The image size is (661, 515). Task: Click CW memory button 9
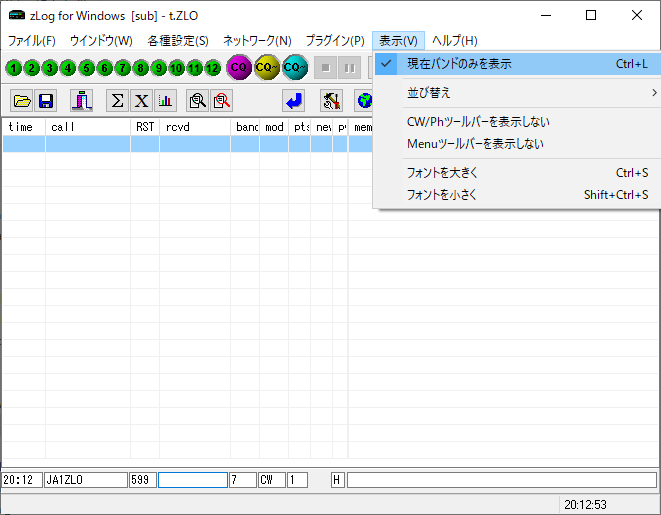[159, 68]
